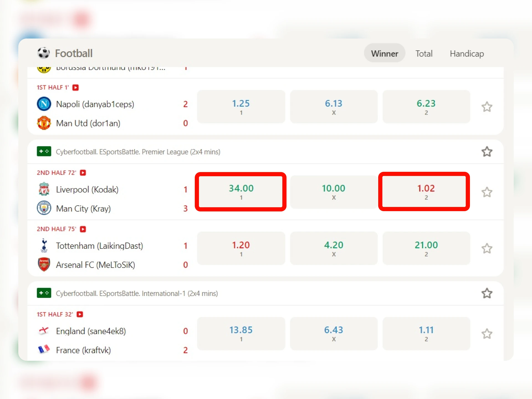Pick the draw odds 6.13 for Napoli match

click(x=334, y=107)
